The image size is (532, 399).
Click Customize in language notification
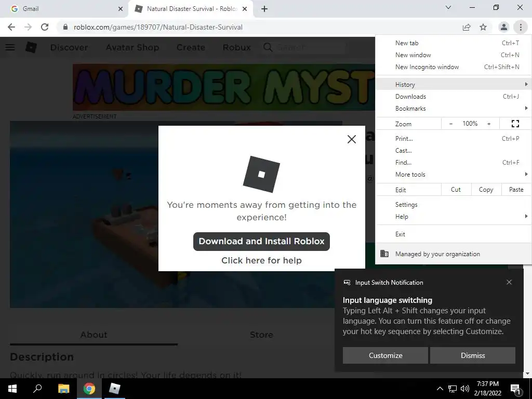click(385, 355)
